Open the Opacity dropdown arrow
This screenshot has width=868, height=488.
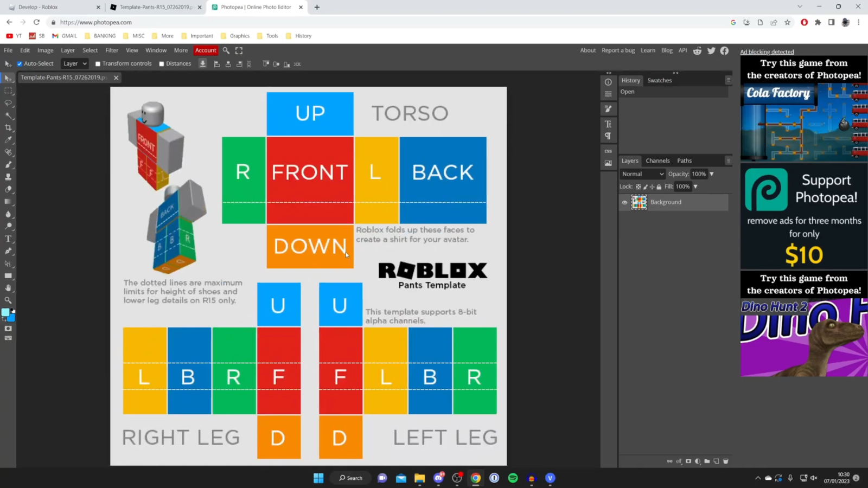click(711, 174)
